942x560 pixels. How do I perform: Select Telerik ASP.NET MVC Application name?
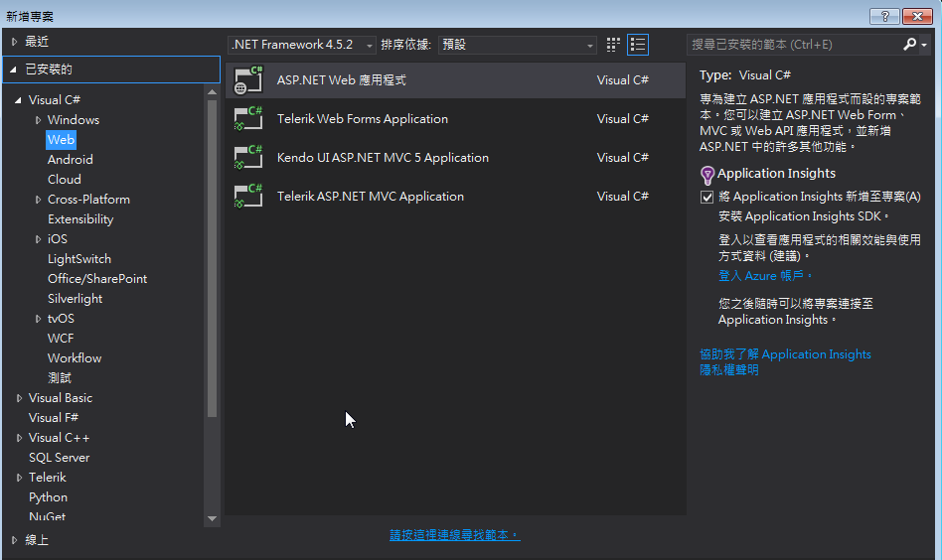pyautogui.click(x=370, y=197)
